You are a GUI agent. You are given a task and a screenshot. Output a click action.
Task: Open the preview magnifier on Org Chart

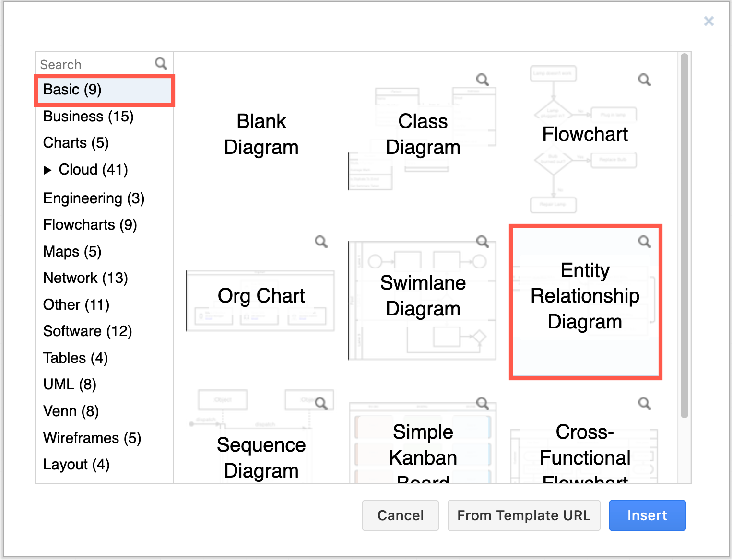pyautogui.click(x=321, y=242)
